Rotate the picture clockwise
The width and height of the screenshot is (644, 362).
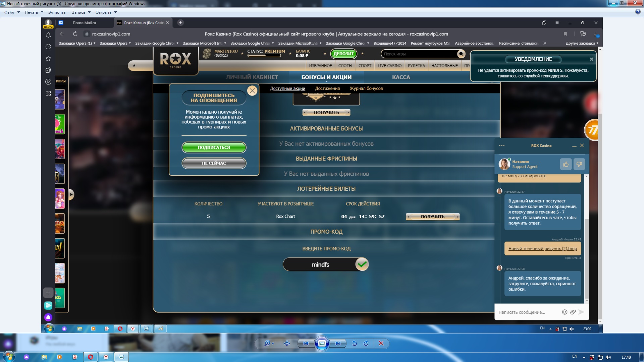pos(366,343)
